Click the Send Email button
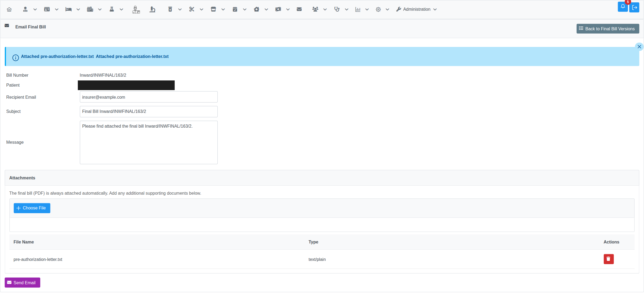Screen dimensions: 644x303 (22, 283)
